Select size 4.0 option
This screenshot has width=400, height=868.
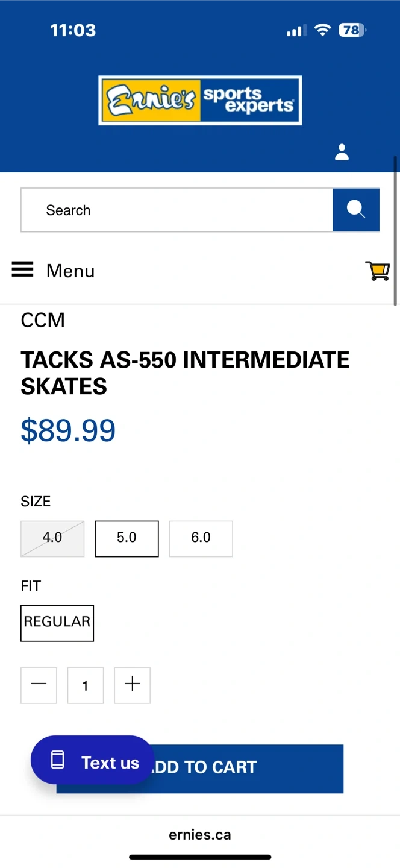52,538
